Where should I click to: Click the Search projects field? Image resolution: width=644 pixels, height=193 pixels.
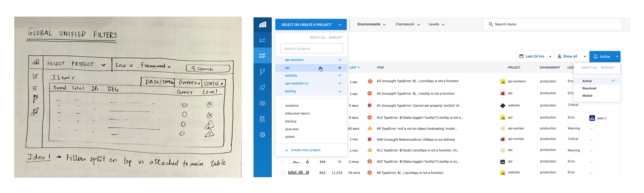click(x=312, y=49)
